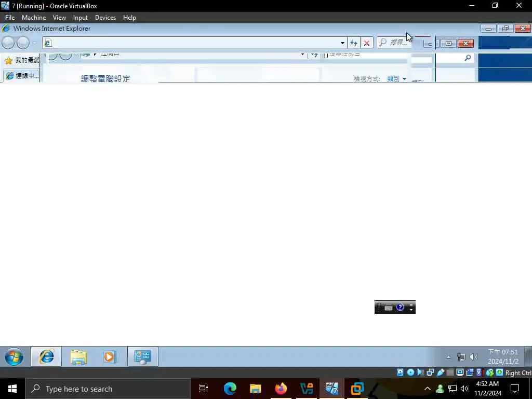This screenshot has height=399, width=532.
Task: Click the on-screen keyboard icon on floating bar
Action: pos(389,308)
